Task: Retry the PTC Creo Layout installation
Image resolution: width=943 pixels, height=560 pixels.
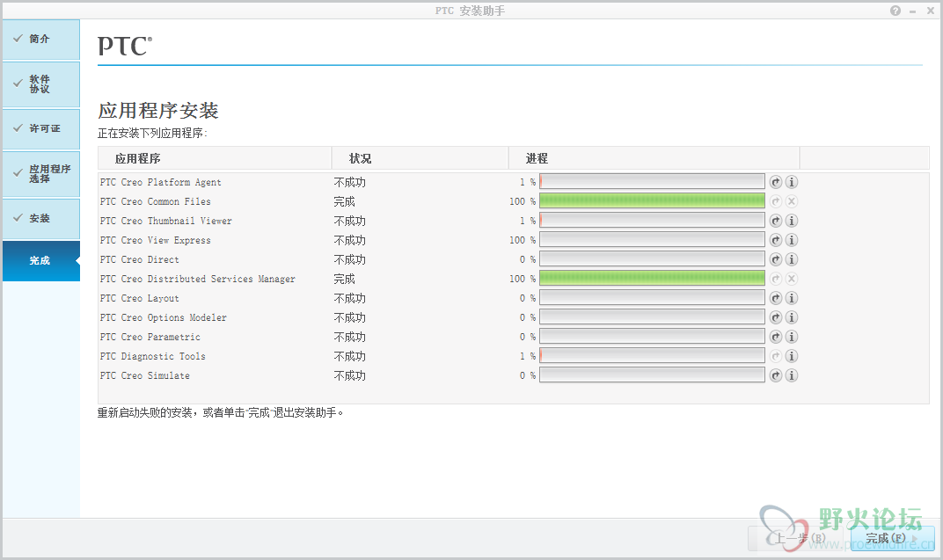Action: point(776,298)
